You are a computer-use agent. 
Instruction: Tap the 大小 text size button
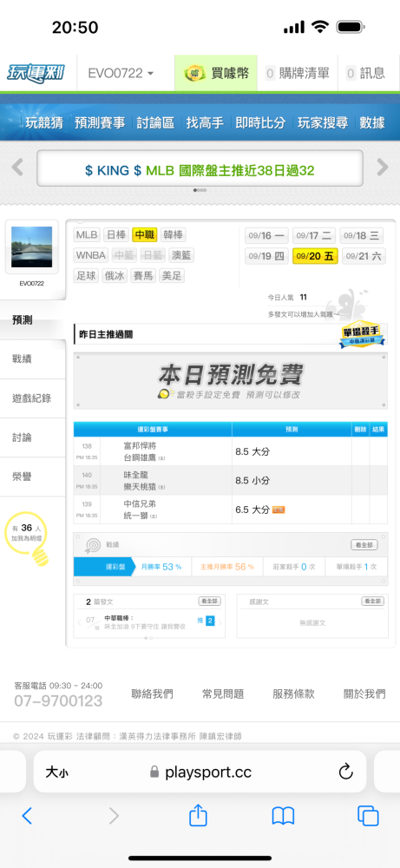tap(56, 772)
